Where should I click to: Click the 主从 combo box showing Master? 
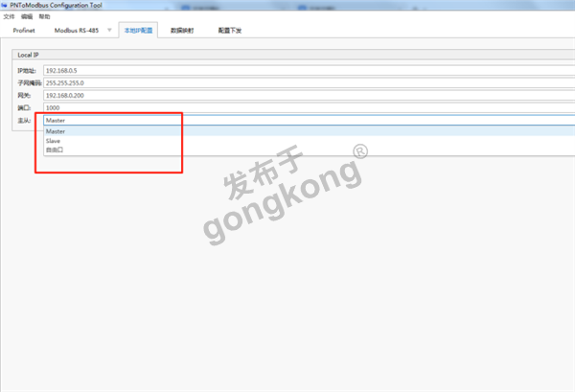click(310, 120)
